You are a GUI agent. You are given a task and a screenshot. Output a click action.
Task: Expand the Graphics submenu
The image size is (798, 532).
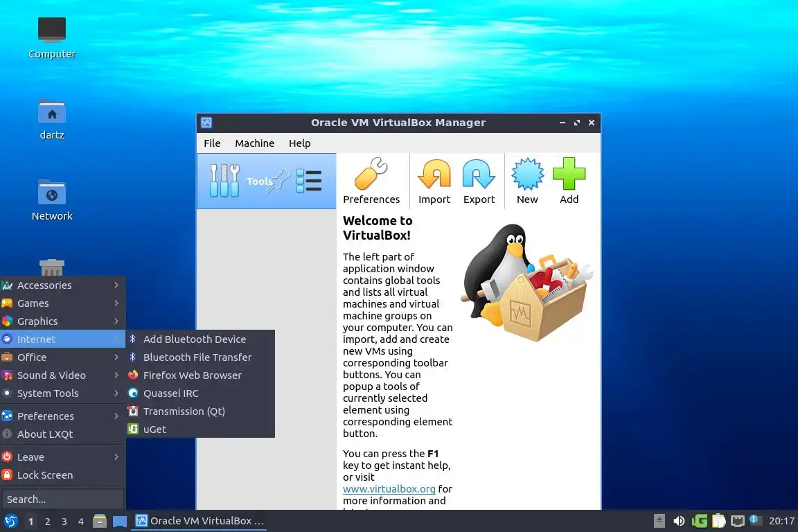(x=62, y=321)
